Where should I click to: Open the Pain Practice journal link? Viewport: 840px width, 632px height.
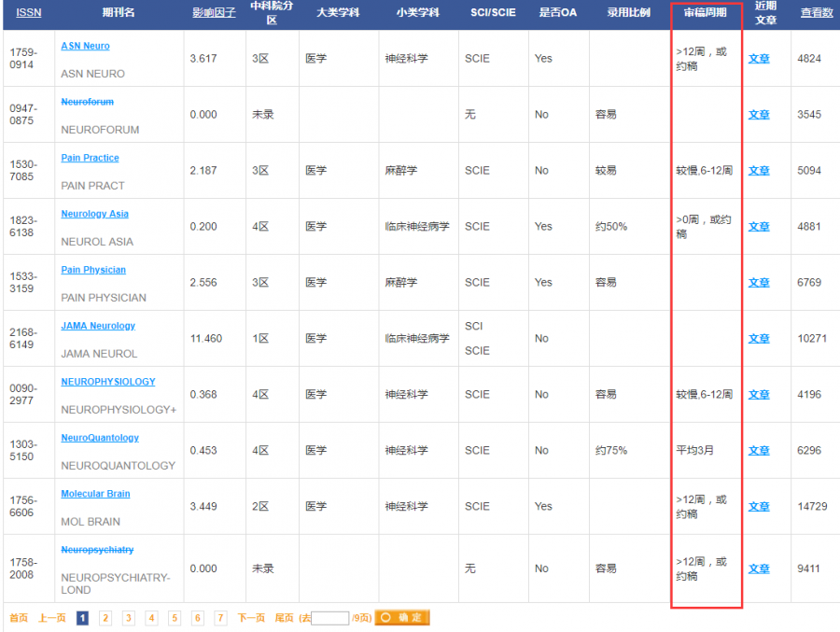(90, 158)
